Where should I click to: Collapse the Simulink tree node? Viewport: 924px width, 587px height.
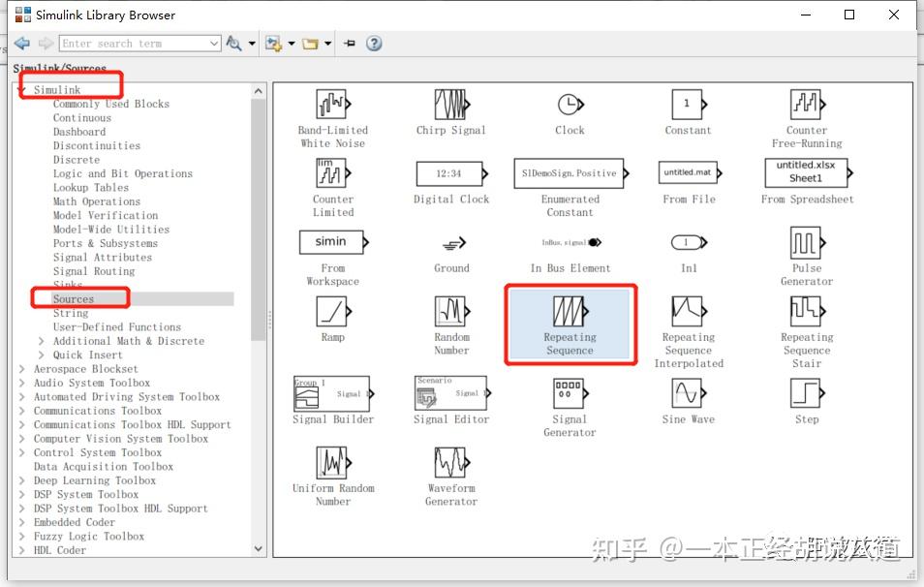22,89
